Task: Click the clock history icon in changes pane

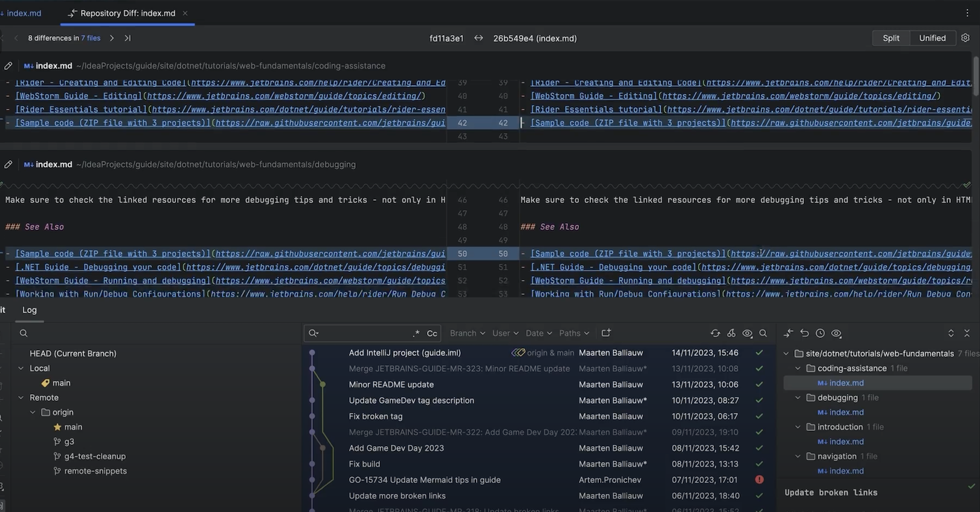Action: click(x=820, y=333)
